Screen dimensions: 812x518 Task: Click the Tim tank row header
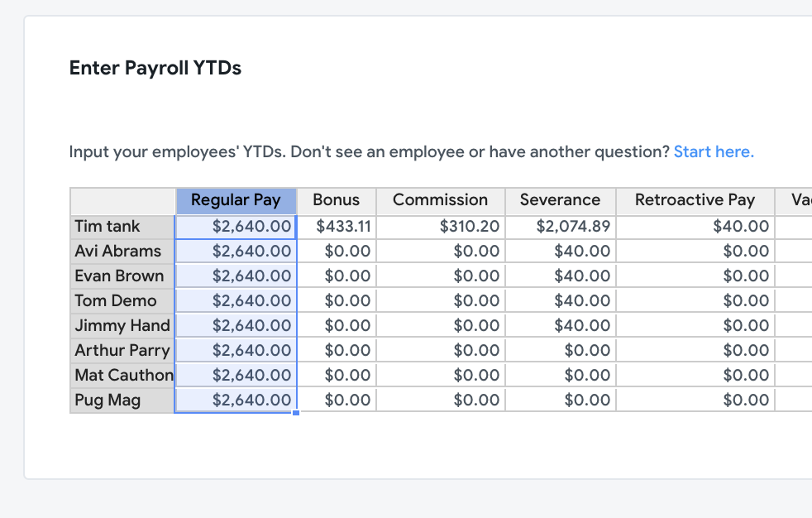[x=122, y=227]
